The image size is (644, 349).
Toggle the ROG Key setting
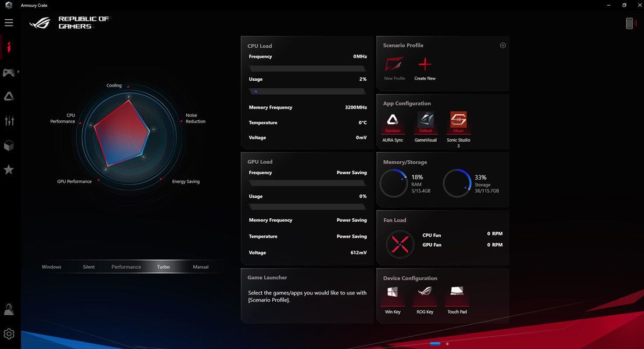425,294
